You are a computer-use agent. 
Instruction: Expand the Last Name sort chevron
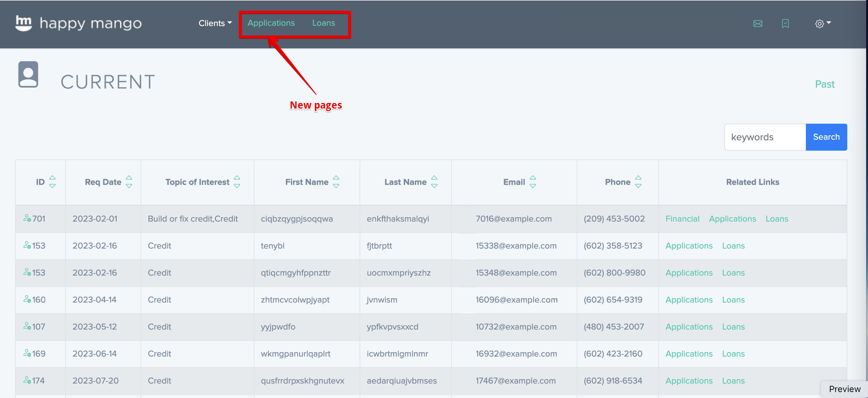coord(435,182)
